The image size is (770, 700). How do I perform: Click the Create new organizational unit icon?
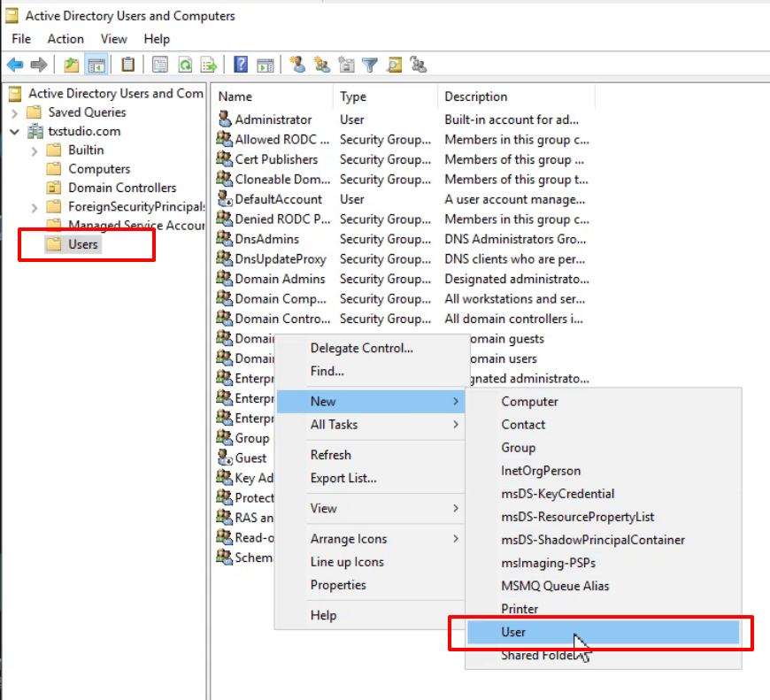coord(346,65)
